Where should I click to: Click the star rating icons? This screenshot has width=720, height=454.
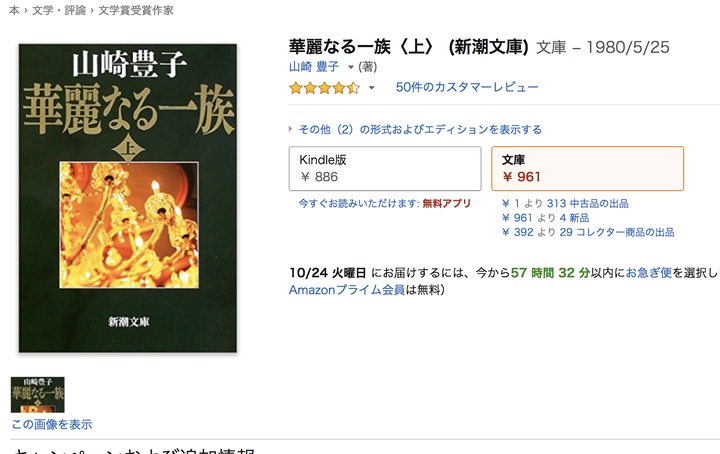pyautogui.click(x=324, y=88)
